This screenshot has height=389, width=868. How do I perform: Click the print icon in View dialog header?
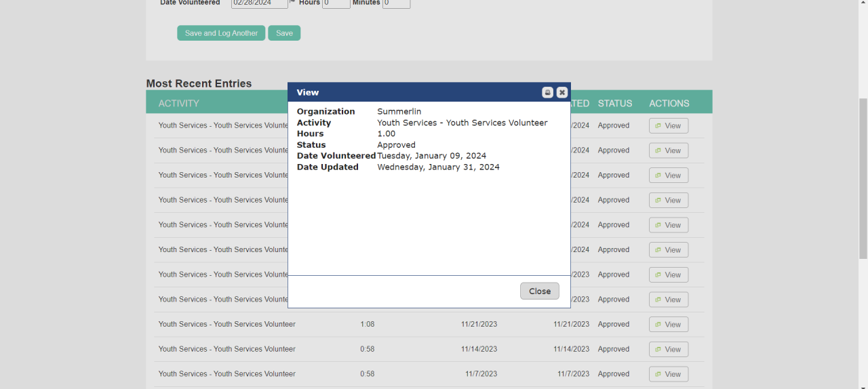pyautogui.click(x=547, y=92)
